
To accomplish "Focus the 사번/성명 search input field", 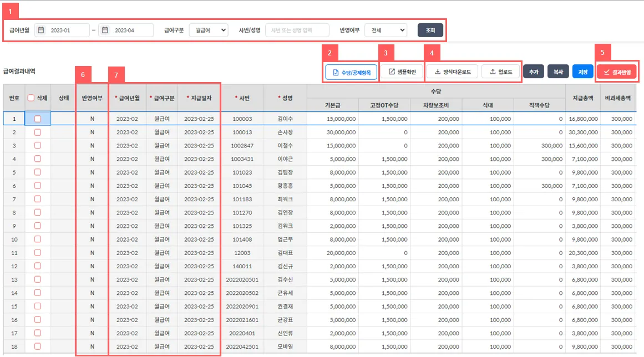I will click(297, 30).
